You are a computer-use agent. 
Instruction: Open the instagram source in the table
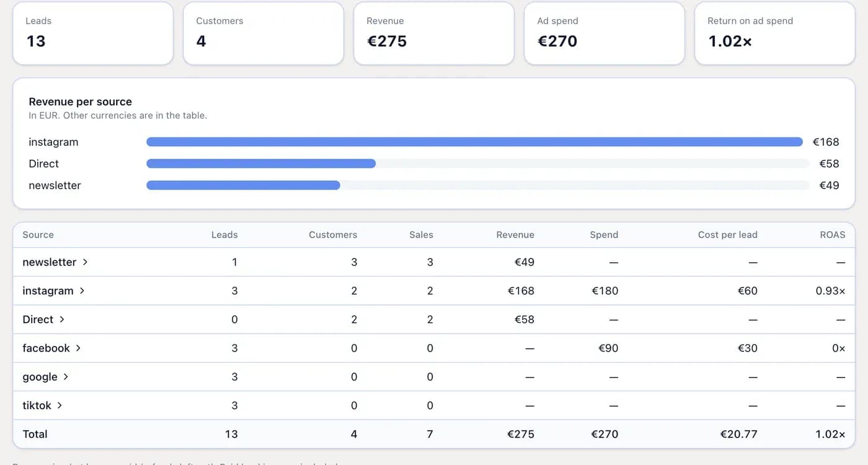click(48, 291)
